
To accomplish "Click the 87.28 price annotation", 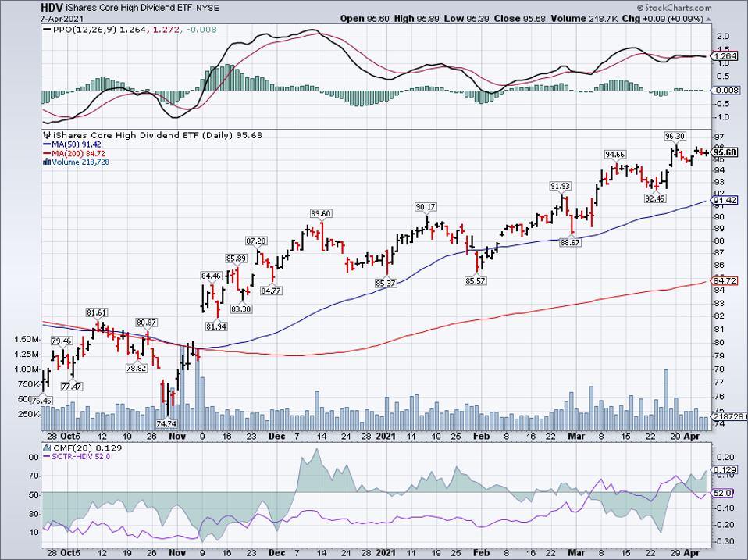I will click(x=256, y=241).
